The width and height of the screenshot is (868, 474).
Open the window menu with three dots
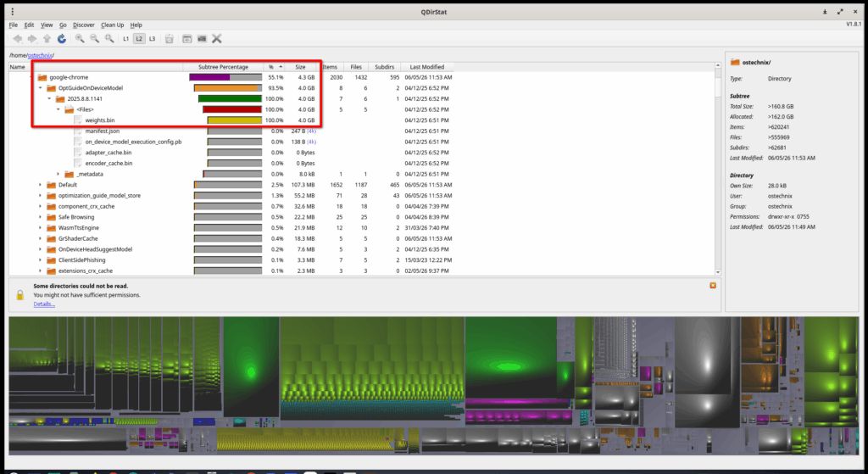coord(12,12)
